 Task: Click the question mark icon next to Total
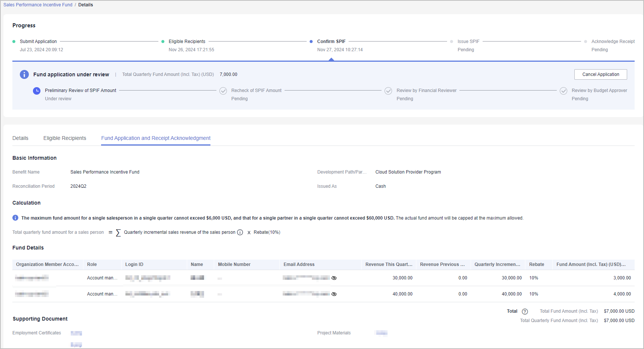pyautogui.click(x=525, y=312)
